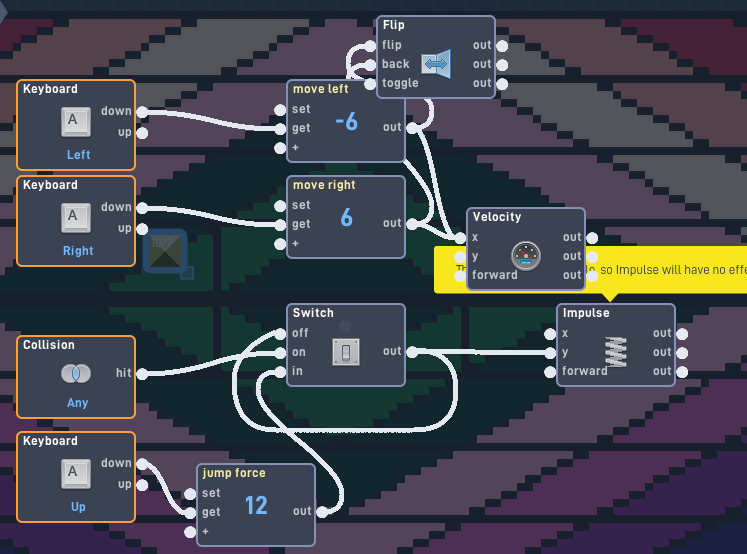747x554 pixels.
Task: Click the Impulse 'x' input port
Action: pyautogui.click(x=550, y=334)
